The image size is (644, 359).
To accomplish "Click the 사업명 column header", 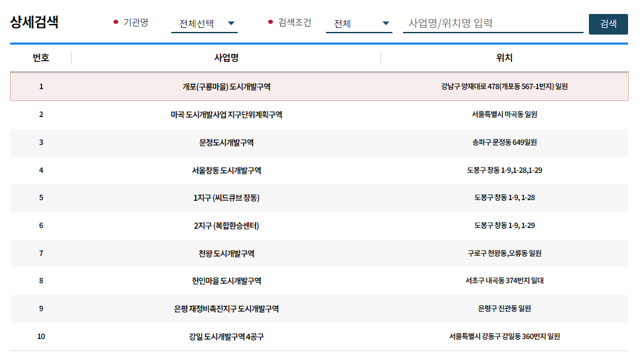I will pos(226,58).
